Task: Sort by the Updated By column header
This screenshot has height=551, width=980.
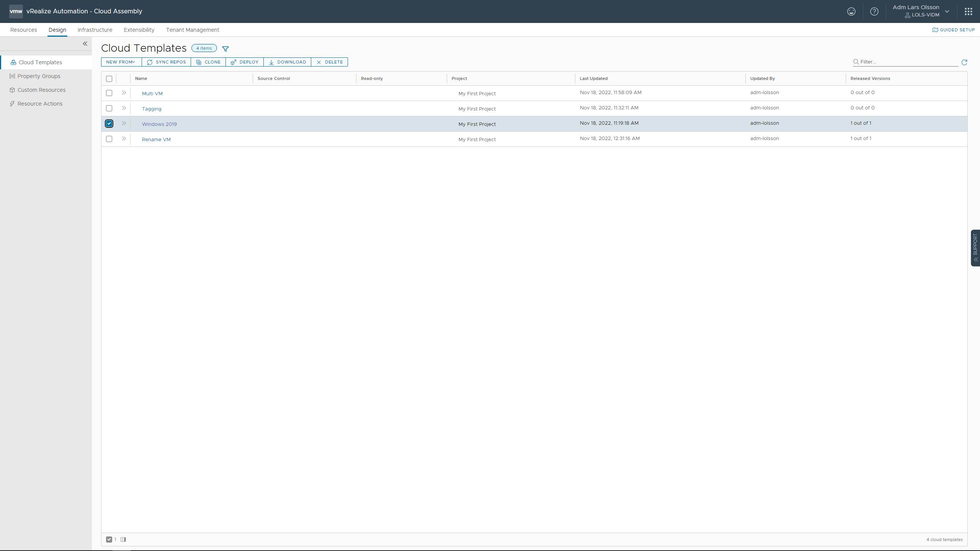Action: 763,78
